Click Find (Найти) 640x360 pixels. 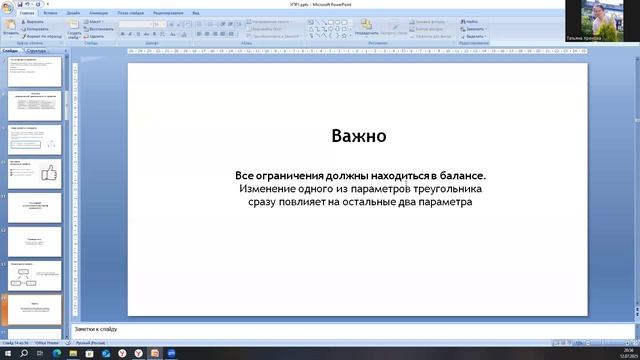pyautogui.click(x=469, y=22)
